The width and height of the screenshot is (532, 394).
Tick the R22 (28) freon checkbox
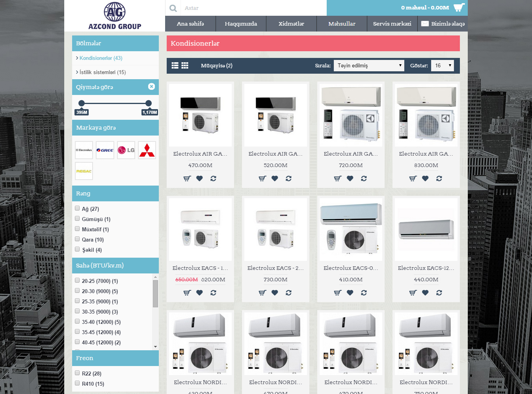77,373
